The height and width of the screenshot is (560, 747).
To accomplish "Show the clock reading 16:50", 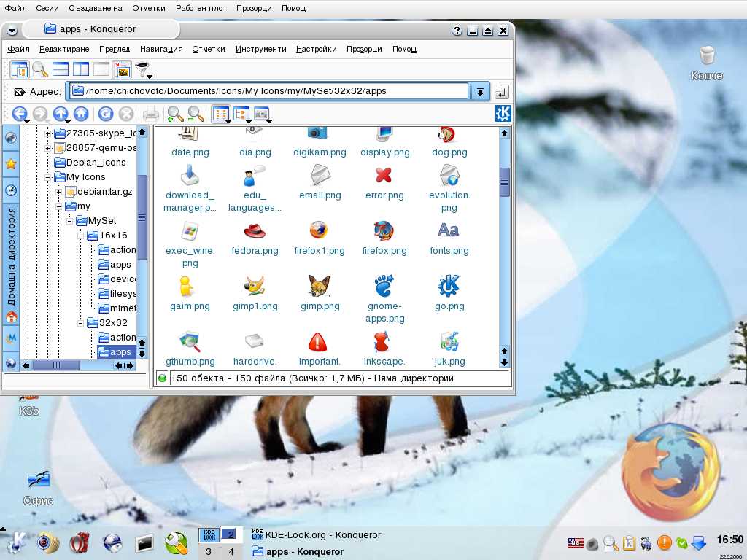I will click(729, 540).
